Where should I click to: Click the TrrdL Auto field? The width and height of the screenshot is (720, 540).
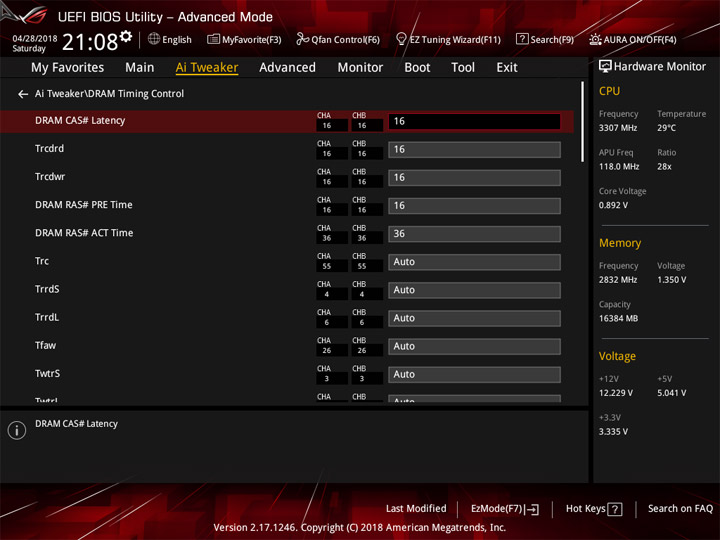(474, 318)
